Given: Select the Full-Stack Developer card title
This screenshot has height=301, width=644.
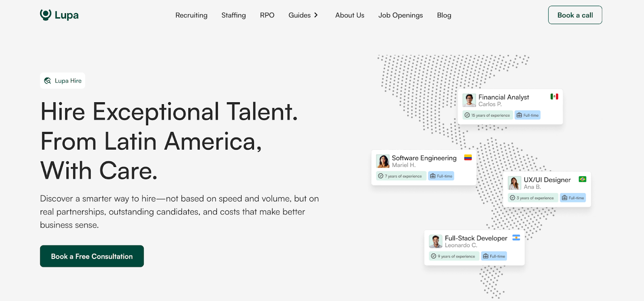Looking at the screenshot, I should point(476,238).
